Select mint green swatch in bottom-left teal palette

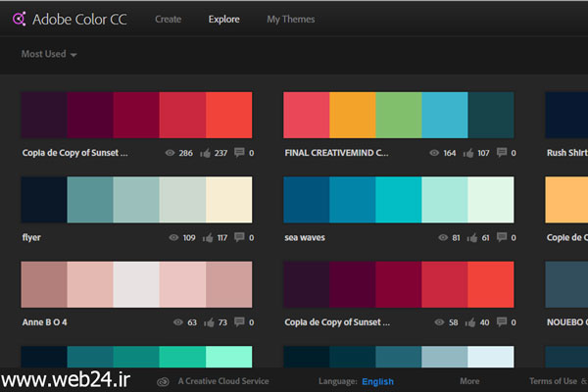point(228,357)
